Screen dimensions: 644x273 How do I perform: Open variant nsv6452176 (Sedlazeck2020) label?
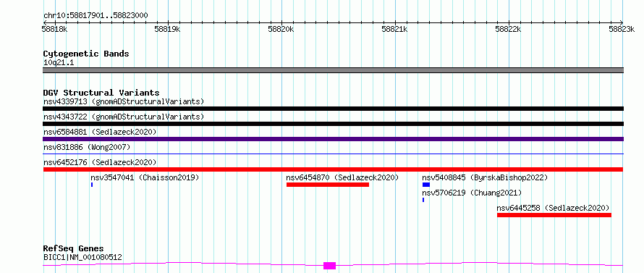pos(100,162)
